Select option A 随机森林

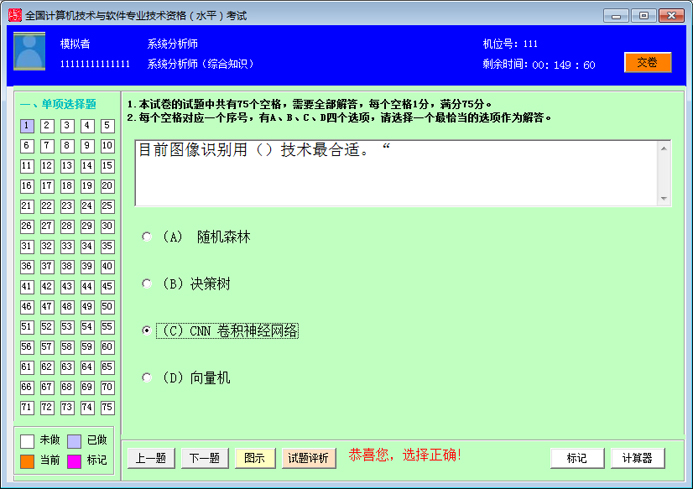click(x=147, y=237)
